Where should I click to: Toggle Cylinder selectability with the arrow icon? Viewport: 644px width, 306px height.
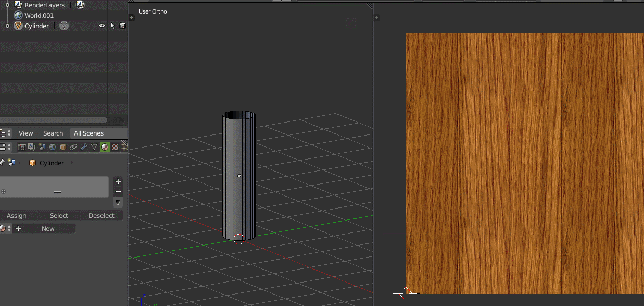tap(112, 25)
